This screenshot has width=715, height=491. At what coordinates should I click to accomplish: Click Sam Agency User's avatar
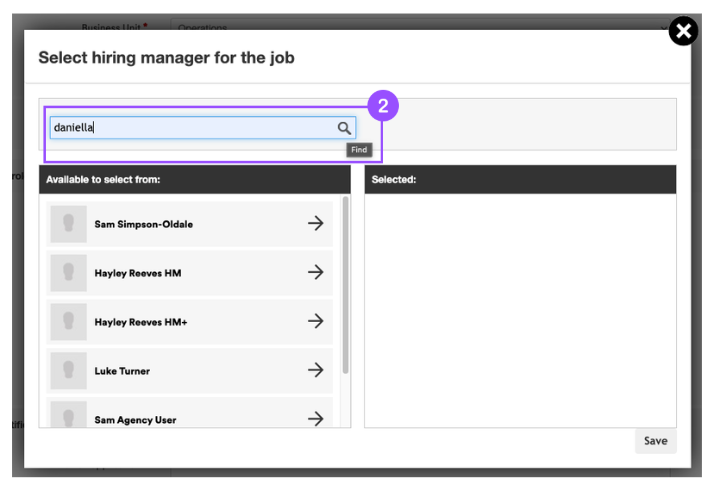pyautogui.click(x=68, y=417)
